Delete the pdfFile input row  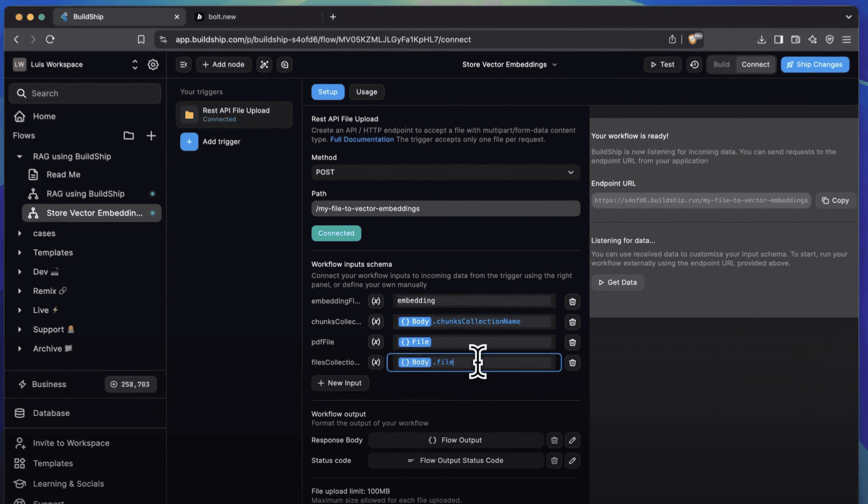[572, 342]
